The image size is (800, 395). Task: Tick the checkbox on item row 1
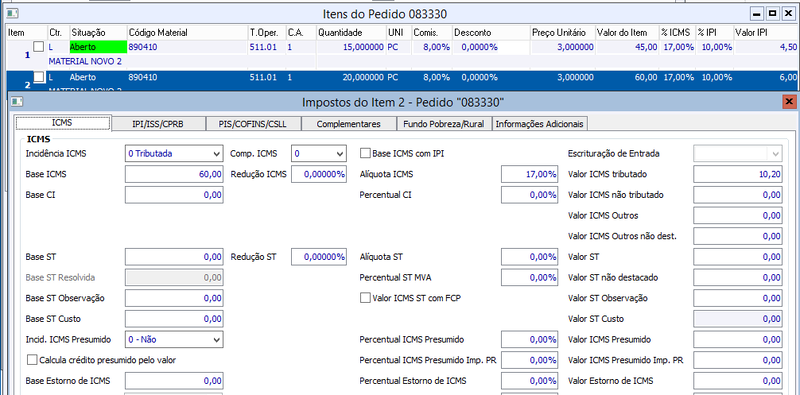click(39, 46)
